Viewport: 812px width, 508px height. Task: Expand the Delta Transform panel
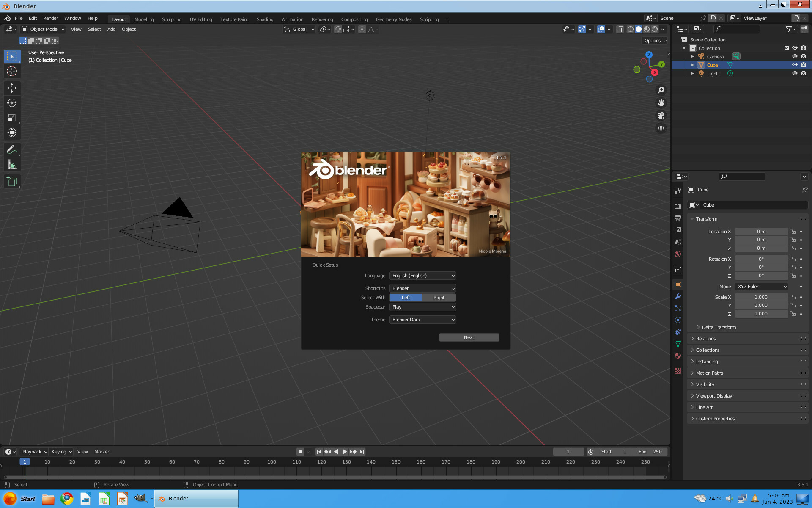[719, 327]
